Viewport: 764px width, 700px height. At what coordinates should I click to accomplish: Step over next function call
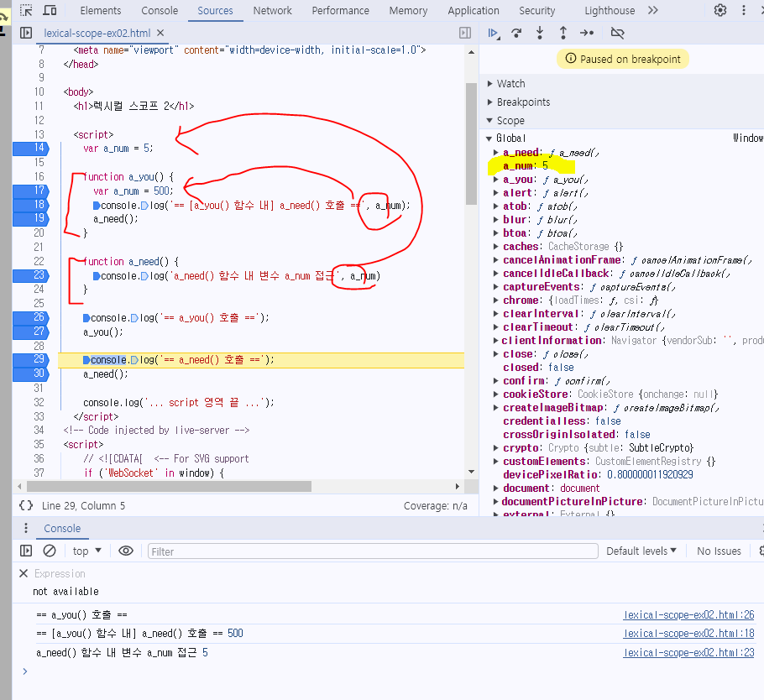tap(516, 33)
